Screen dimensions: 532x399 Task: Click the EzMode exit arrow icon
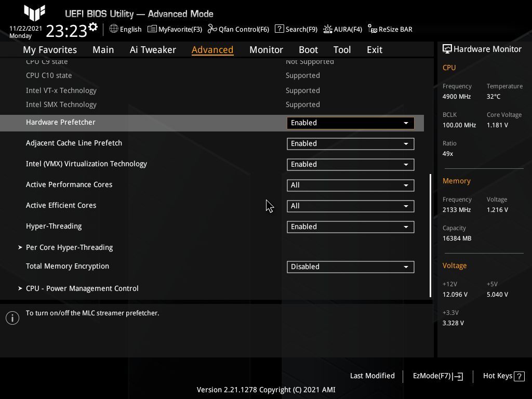[458, 376]
